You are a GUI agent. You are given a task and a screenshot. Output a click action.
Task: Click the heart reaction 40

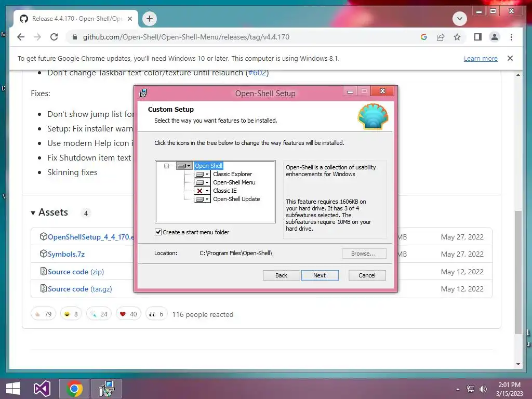(x=128, y=314)
